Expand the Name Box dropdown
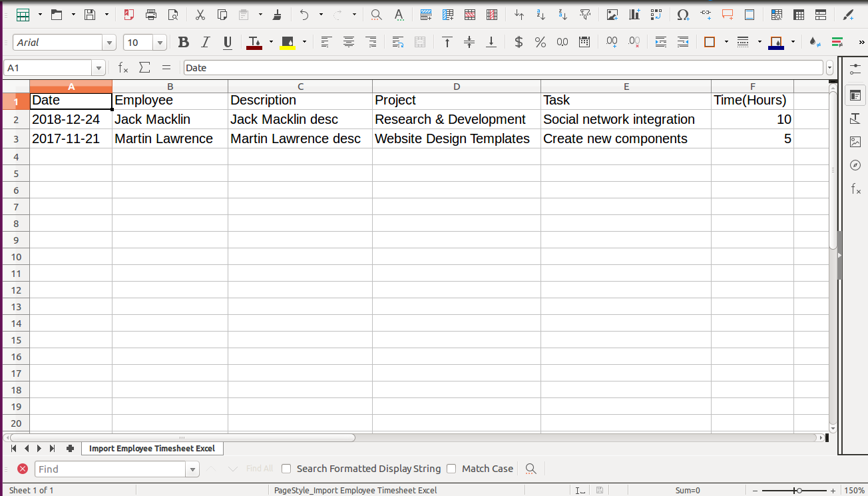868x496 pixels. (x=99, y=68)
